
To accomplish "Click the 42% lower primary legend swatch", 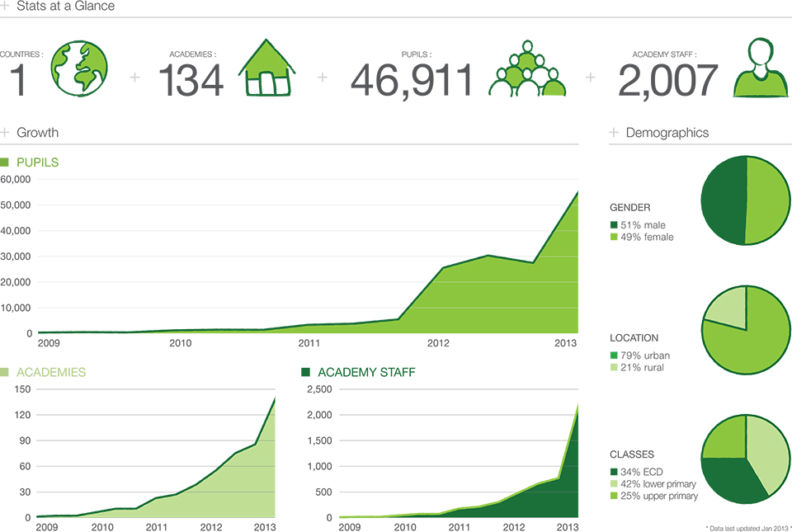I will pos(614,484).
